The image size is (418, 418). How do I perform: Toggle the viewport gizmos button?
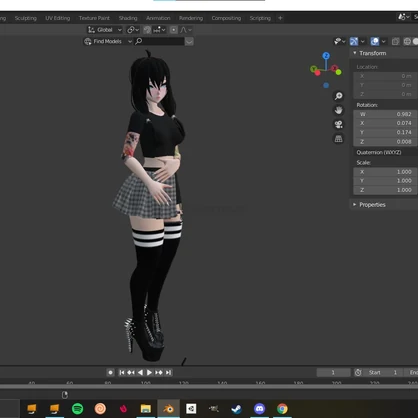click(354, 41)
